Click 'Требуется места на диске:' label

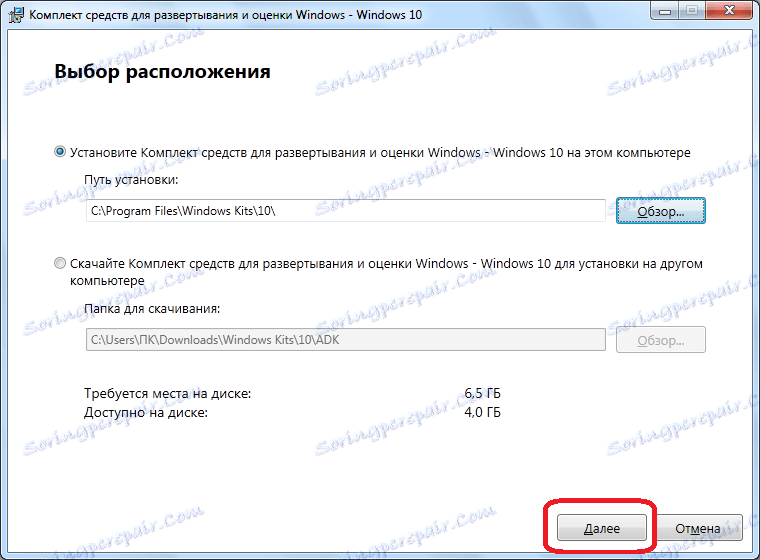(x=168, y=393)
